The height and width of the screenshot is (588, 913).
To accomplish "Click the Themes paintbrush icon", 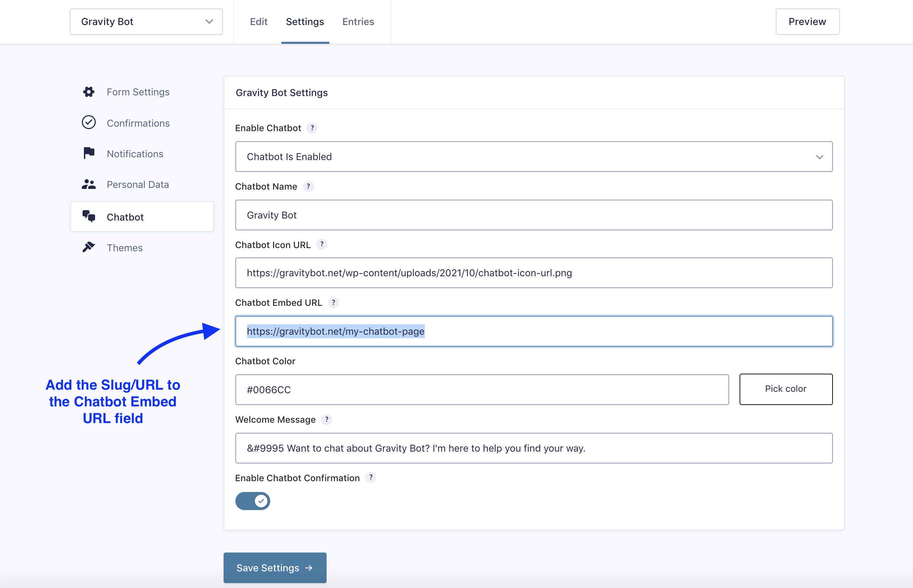I will (x=89, y=247).
